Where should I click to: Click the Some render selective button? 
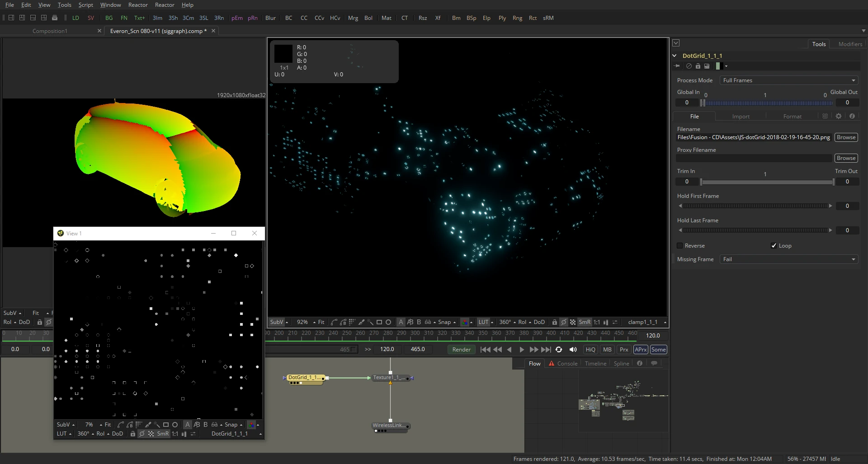coord(658,349)
